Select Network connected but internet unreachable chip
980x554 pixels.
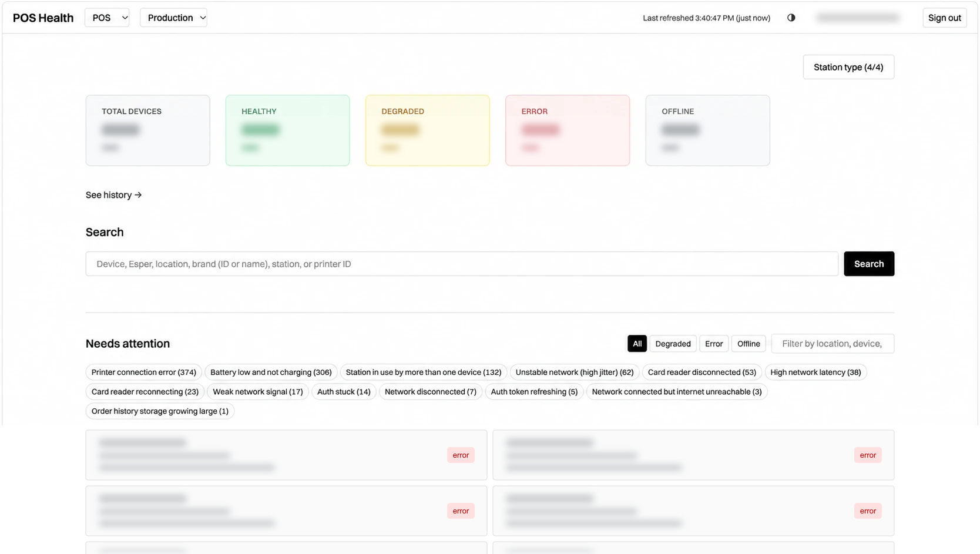pos(677,392)
